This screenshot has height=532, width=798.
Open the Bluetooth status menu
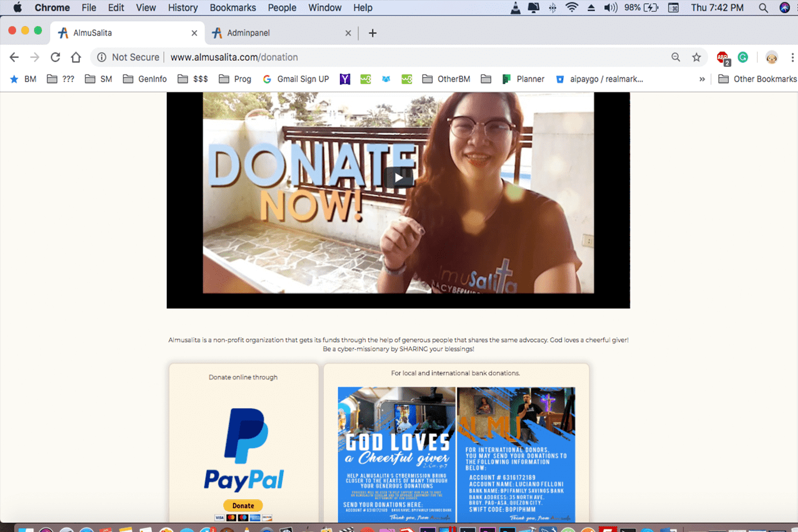click(553, 8)
